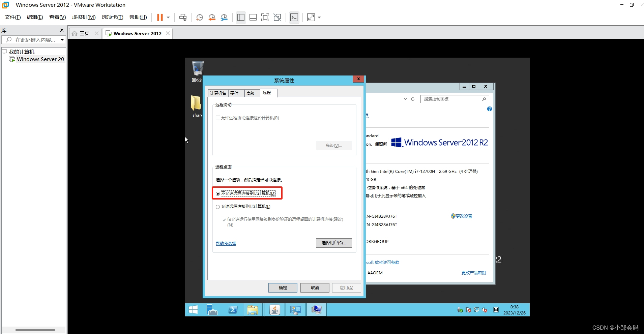Confirm with the 确定 button
Image resolution: width=644 pixels, height=334 pixels.
283,288
